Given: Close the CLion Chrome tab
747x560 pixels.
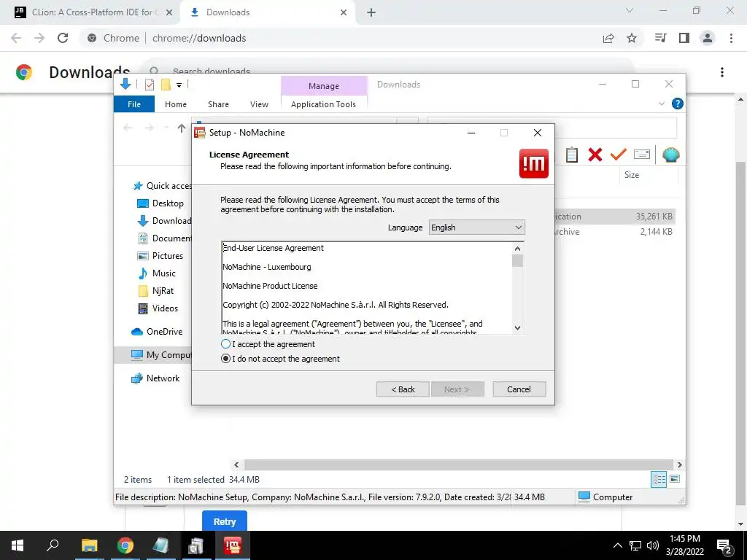Looking at the screenshot, I should pyautogui.click(x=169, y=12).
